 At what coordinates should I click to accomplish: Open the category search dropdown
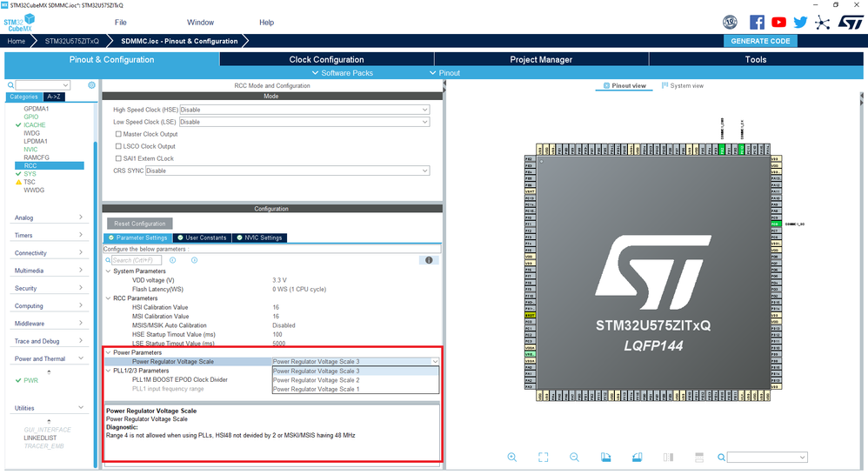click(x=43, y=85)
